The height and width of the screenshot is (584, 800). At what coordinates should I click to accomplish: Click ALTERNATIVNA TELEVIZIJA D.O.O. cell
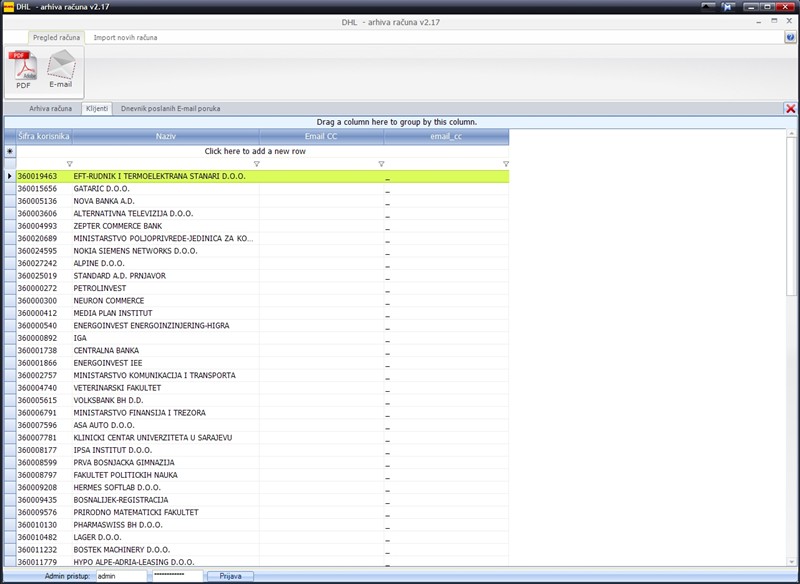[166, 214]
